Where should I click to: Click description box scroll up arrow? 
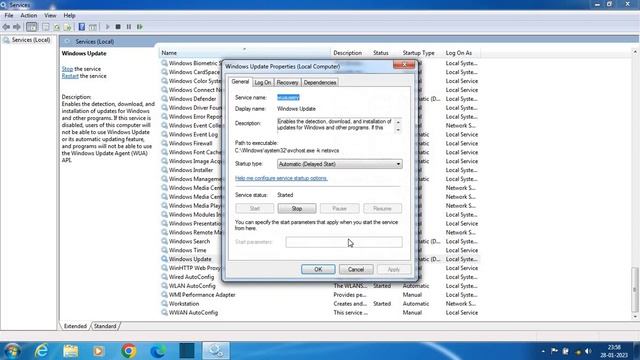[398, 122]
